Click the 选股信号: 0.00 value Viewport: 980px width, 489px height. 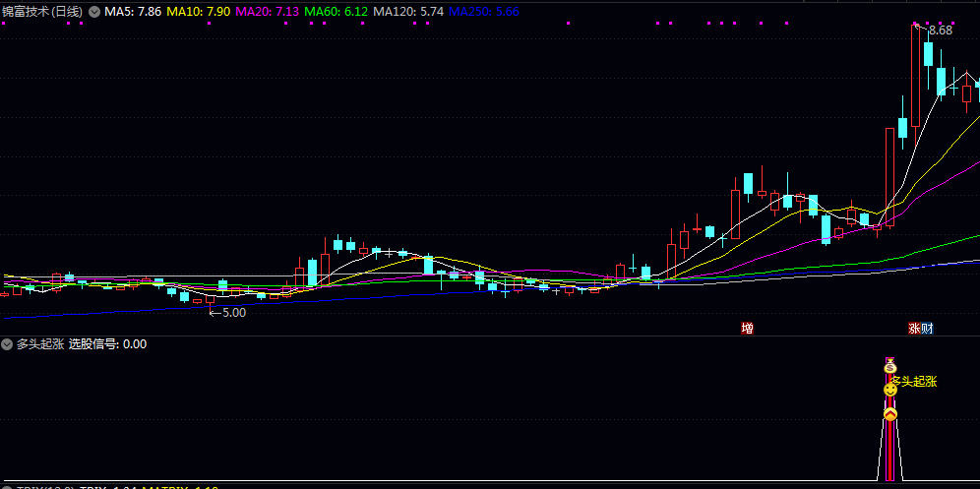pos(107,344)
